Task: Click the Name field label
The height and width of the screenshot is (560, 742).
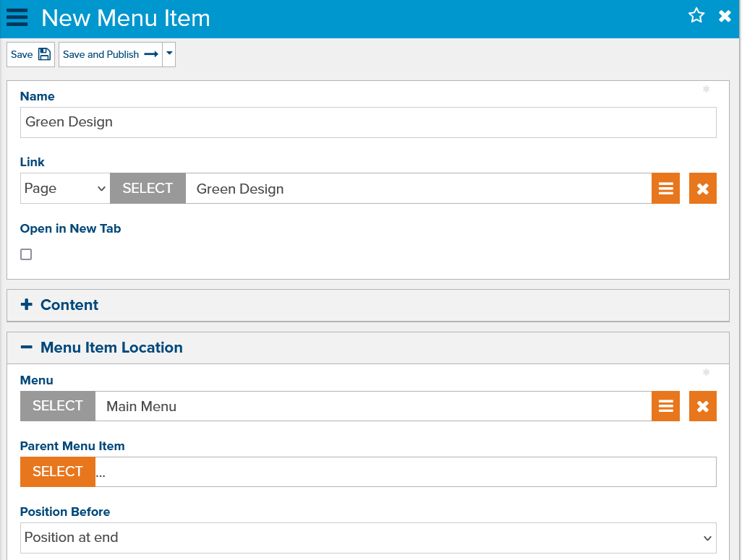Action: click(x=38, y=97)
